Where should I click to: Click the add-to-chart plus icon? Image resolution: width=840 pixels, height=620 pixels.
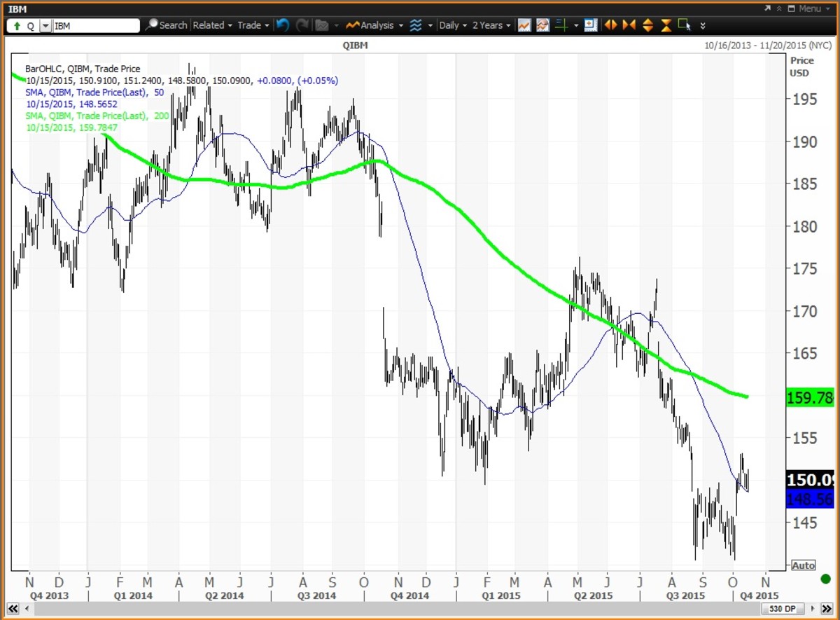590,25
